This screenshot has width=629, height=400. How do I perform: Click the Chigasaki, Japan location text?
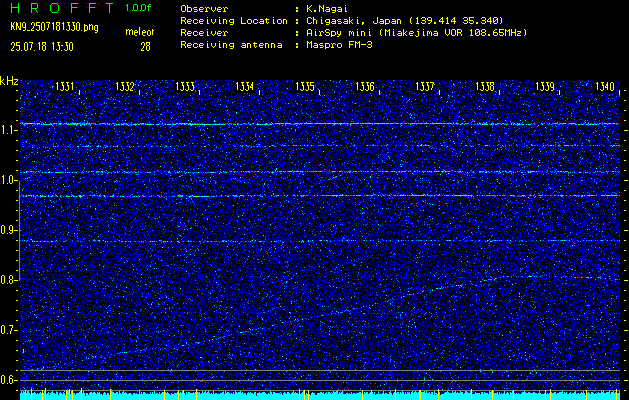pos(404,21)
